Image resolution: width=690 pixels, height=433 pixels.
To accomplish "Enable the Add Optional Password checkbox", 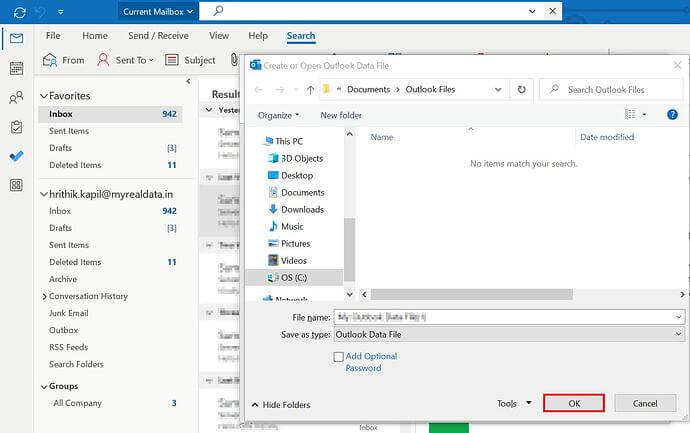I will click(339, 357).
